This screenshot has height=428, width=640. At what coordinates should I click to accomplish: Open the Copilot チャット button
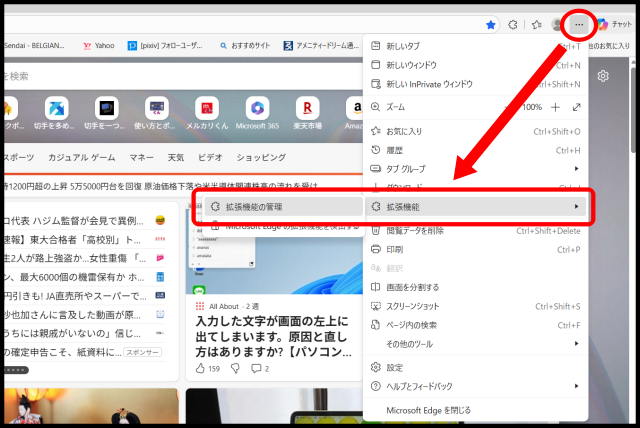[615, 24]
